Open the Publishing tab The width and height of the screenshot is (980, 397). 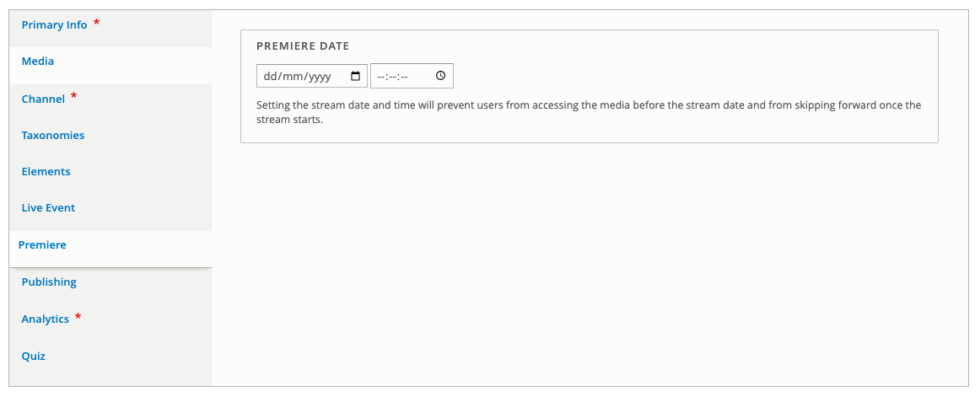[x=49, y=282]
